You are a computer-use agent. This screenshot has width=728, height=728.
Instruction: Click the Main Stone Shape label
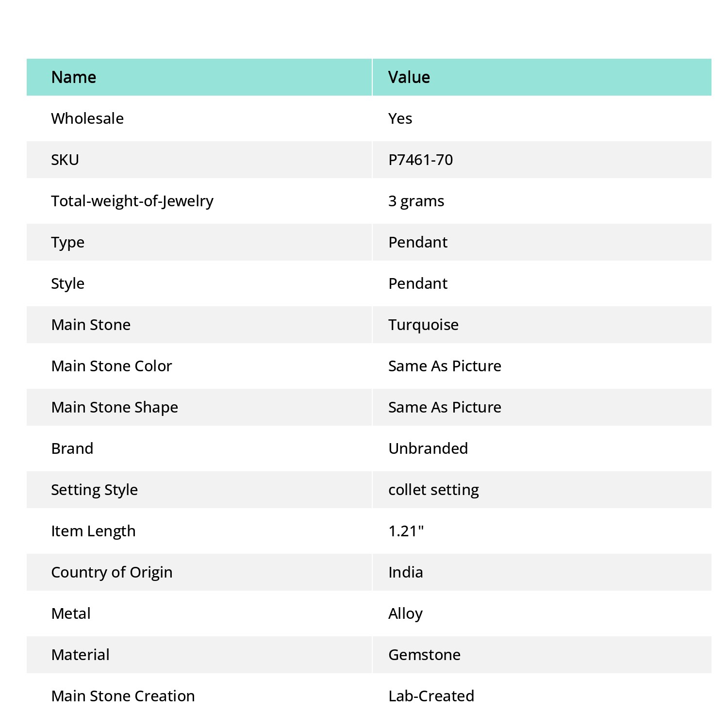pyautogui.click(x=115, y=407)
